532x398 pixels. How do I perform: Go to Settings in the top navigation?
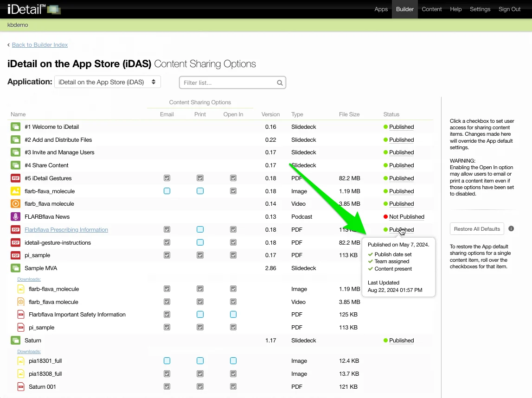click(480, 9)
